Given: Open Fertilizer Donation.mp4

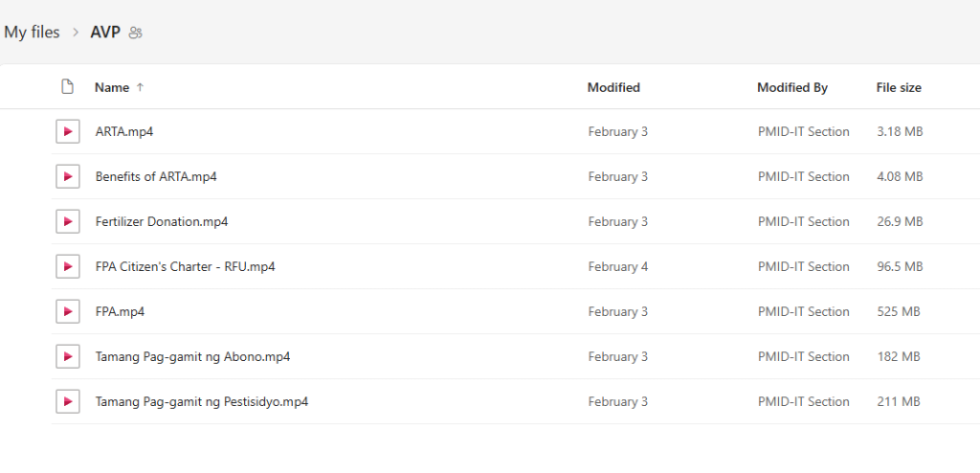Looking at the screenshot, I should click(162, 222).
